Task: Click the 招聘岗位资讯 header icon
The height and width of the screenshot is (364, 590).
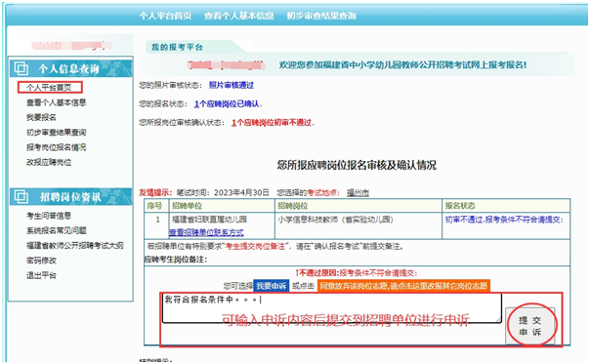Action: coord(21,197)
